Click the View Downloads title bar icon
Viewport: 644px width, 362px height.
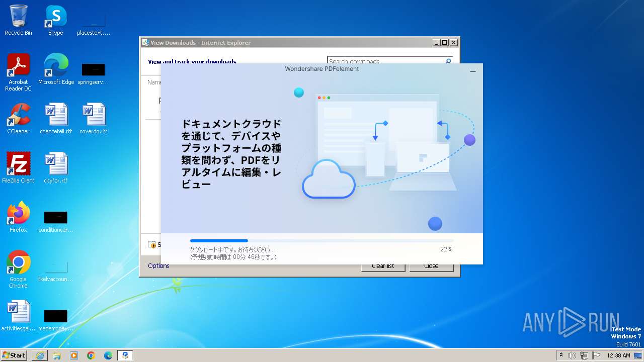pos(145,43)
